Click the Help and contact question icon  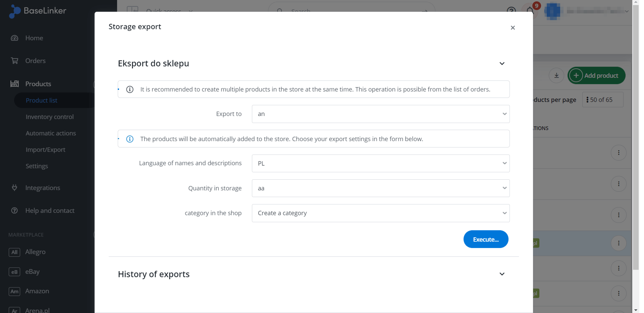click(14, 210)
